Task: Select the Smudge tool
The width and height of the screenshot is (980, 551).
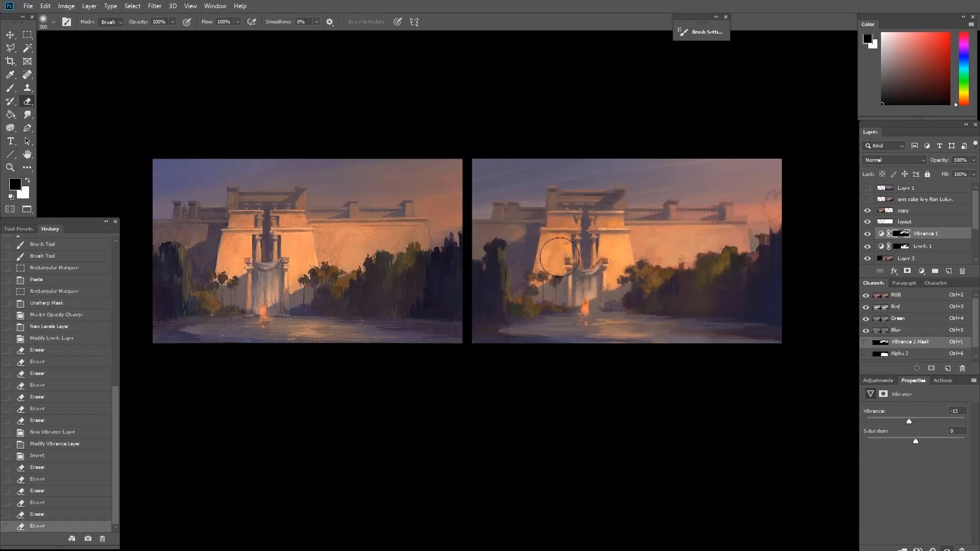Action: [x=28, y=114]
